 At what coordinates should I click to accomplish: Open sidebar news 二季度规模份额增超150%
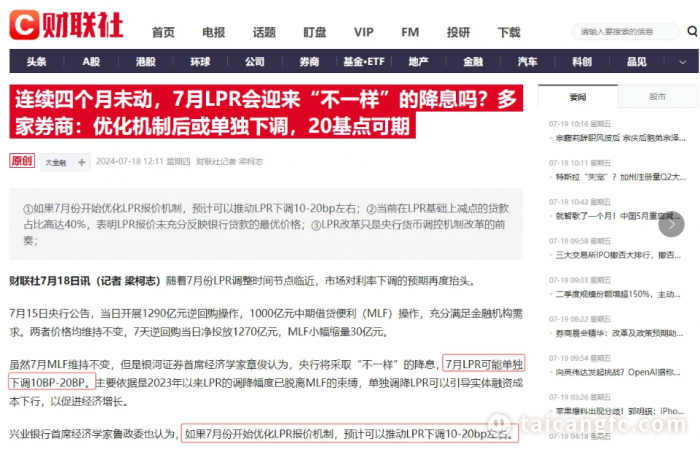pyautogui.click(x=618, y=294)
